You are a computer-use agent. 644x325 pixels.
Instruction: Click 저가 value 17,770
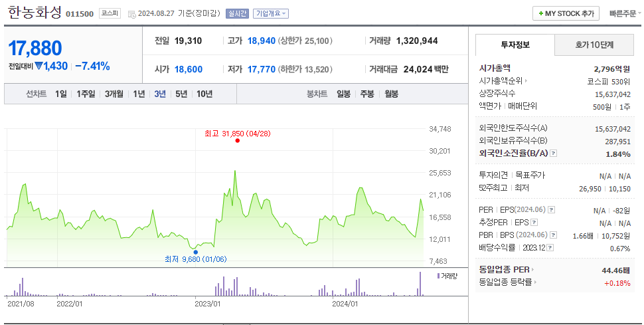261,69
